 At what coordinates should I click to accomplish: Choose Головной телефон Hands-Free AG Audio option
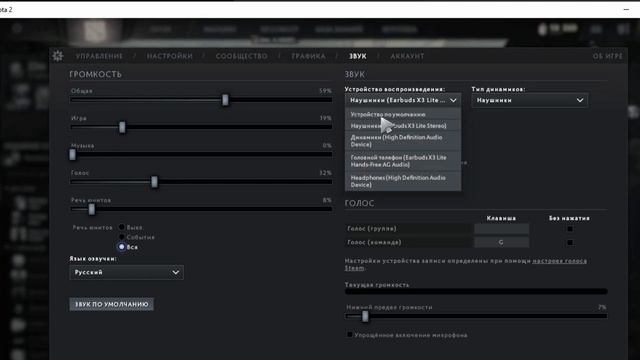click(x=403, y=161)
